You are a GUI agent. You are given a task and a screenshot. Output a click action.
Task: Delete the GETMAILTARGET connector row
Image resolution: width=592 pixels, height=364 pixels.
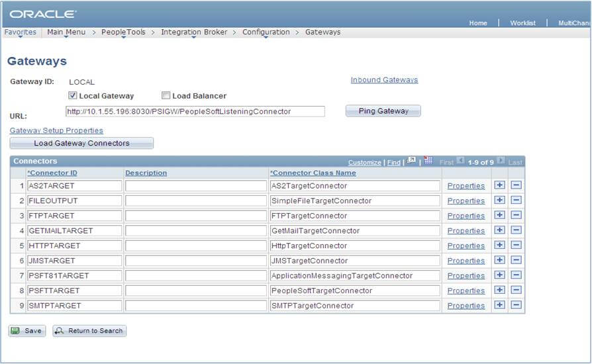(516, 230)
